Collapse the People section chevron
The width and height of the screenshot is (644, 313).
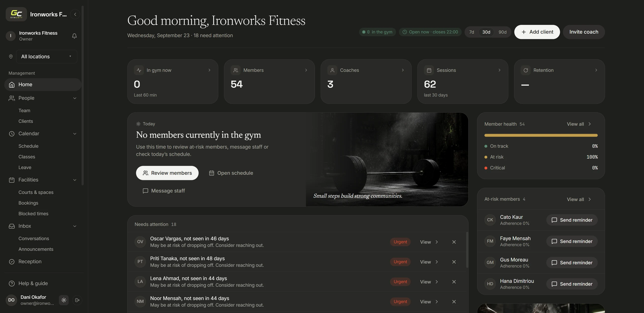coord(75,98)
